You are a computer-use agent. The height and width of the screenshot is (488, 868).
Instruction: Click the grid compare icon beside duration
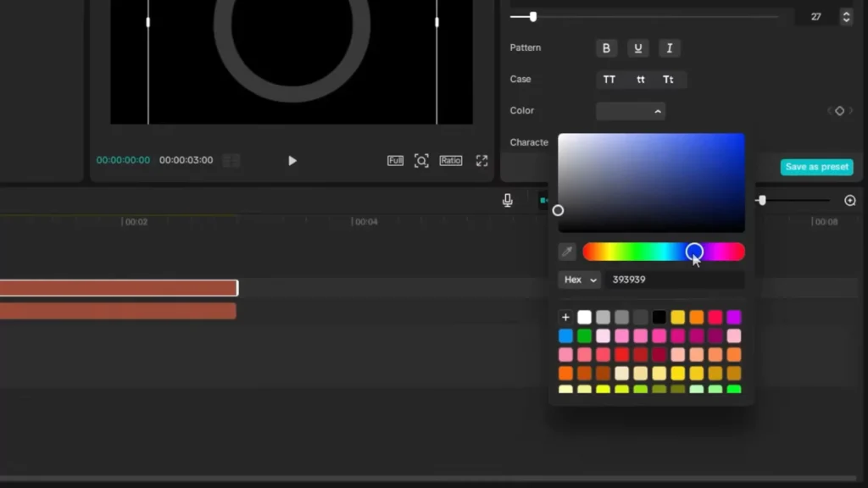point(231,160)
